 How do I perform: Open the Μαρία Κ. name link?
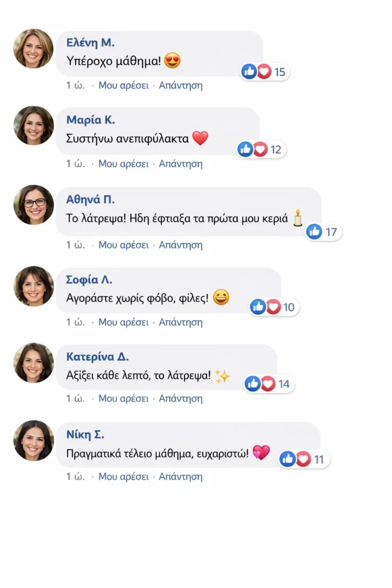point(91,120)
